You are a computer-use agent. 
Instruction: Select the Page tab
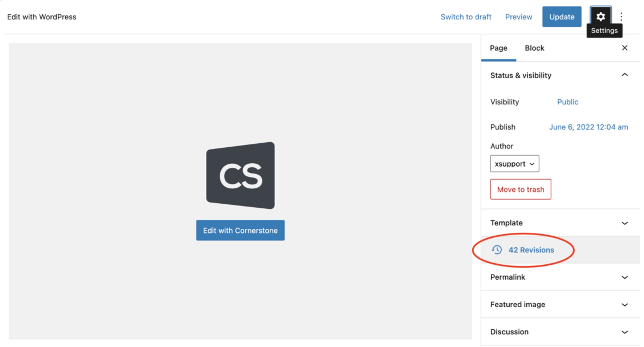[x=498, y=48]
